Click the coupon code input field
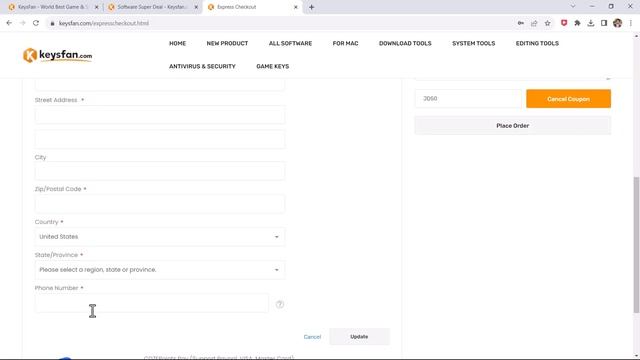 pyautogui.click(x=468, y=99)
